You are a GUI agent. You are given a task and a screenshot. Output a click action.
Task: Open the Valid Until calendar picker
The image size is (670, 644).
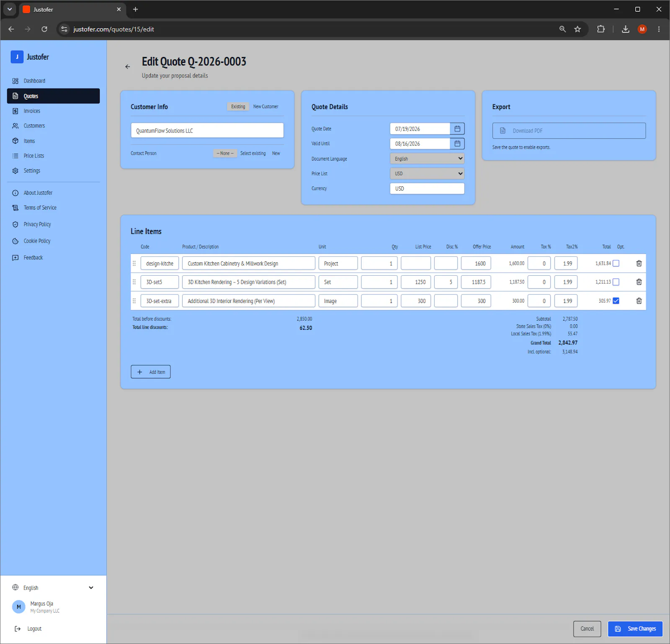click(x=457, y=144)
